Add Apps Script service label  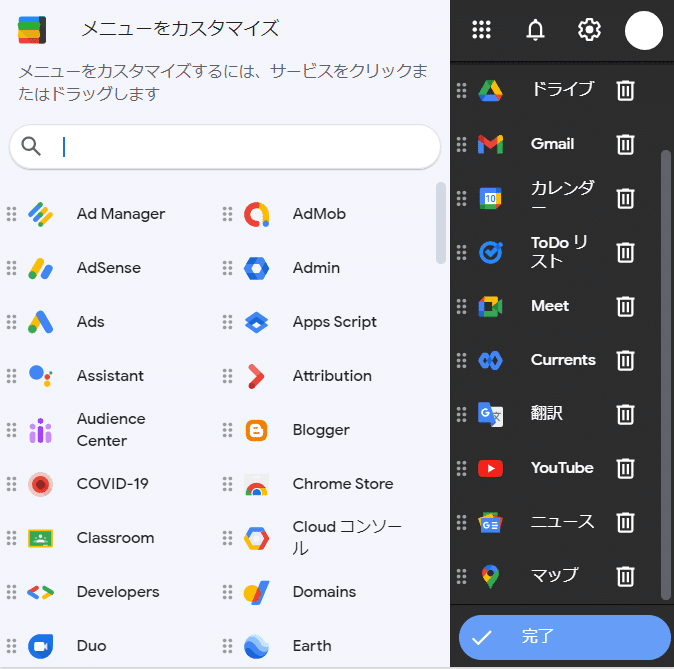[335, 322]
